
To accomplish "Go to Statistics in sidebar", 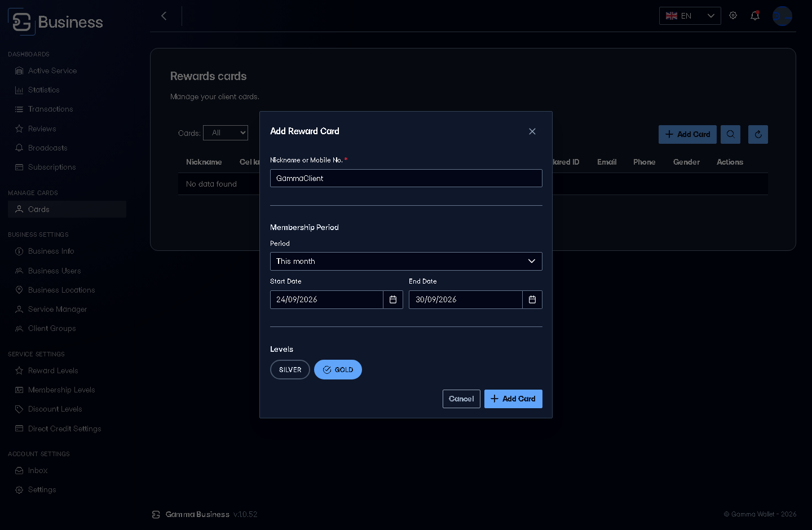I will click(67, 90).
